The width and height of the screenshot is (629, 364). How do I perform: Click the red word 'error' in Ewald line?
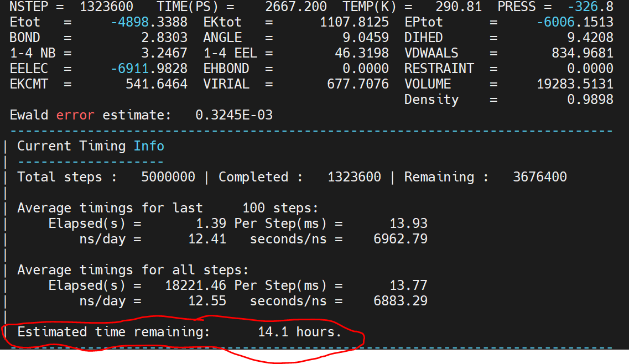click(x=75, y=115)
